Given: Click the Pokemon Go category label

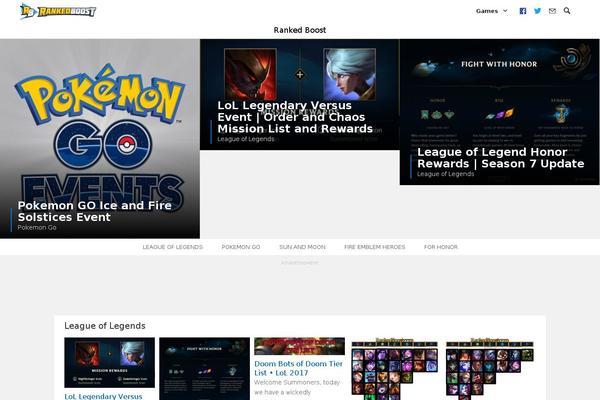Looking at the screenshot, I should pyautogui.click(x=37, y=227).
